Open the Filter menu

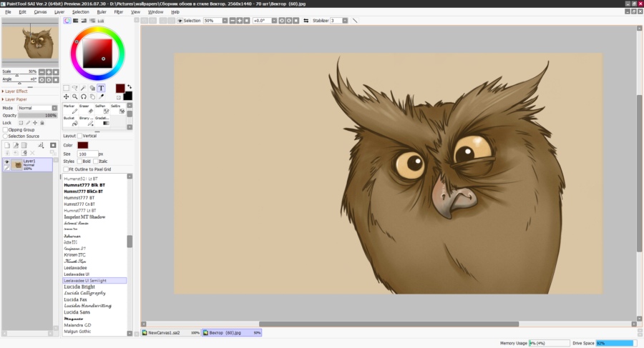point(119,12)
